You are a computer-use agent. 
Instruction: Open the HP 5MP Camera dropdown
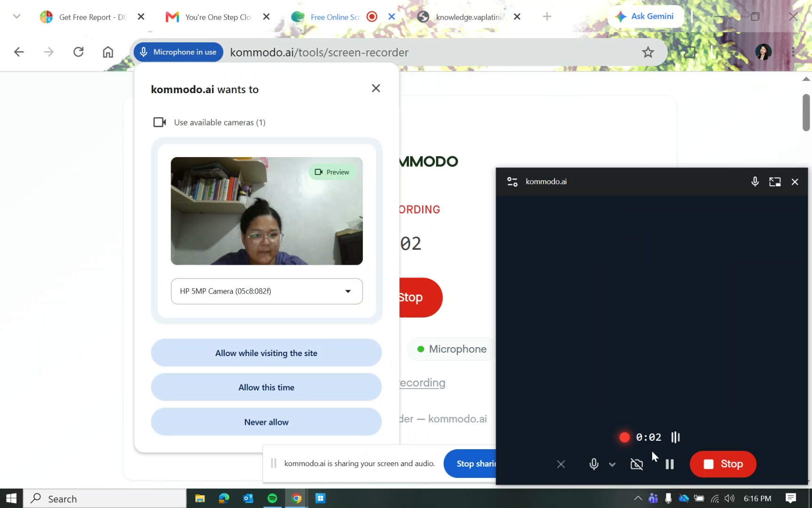[x=267, y=291]
